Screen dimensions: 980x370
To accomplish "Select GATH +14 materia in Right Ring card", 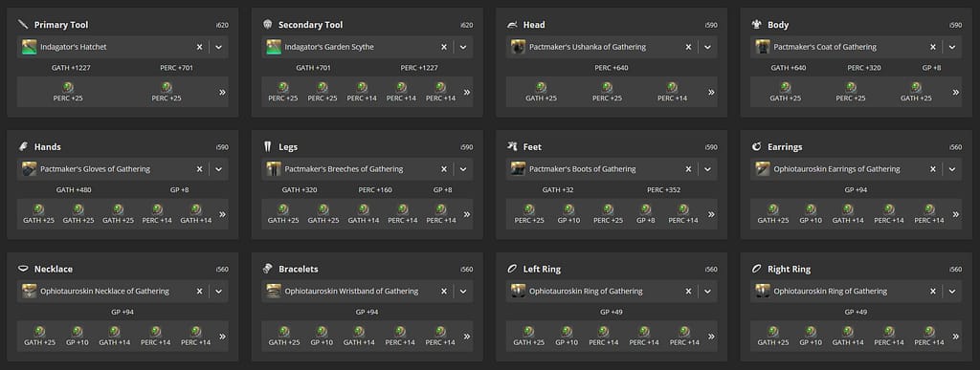I will click(848, 337).
